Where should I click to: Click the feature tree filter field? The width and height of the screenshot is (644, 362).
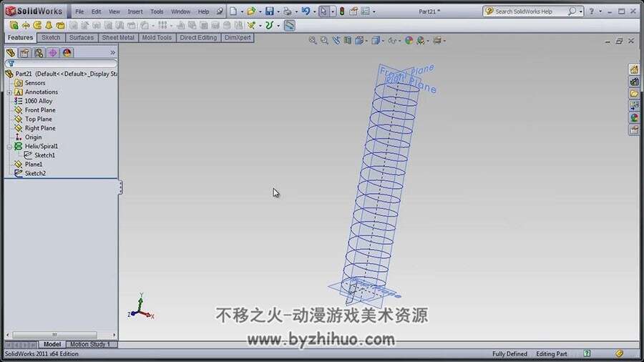pyautogui.click(x=62, y=64)
